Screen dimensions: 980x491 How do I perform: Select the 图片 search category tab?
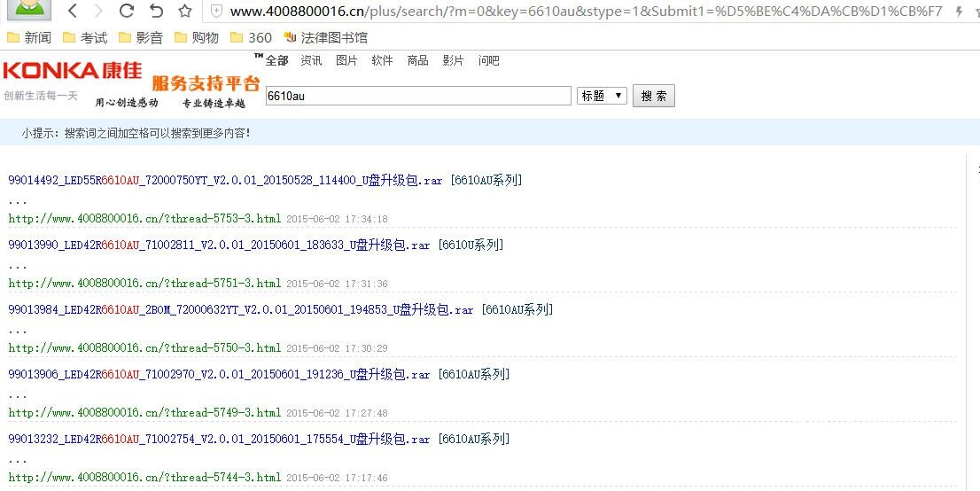[x=346, y=60]
